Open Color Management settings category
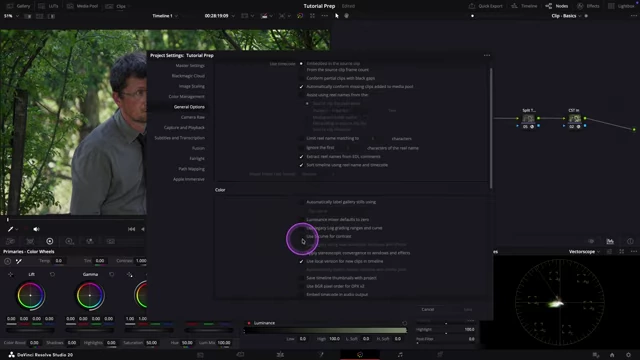 click(187, 97)
